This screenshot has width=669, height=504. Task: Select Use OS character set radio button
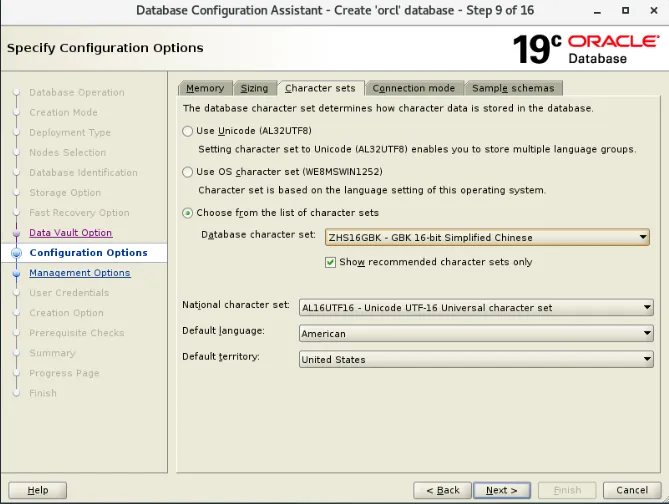pos(187,172)
